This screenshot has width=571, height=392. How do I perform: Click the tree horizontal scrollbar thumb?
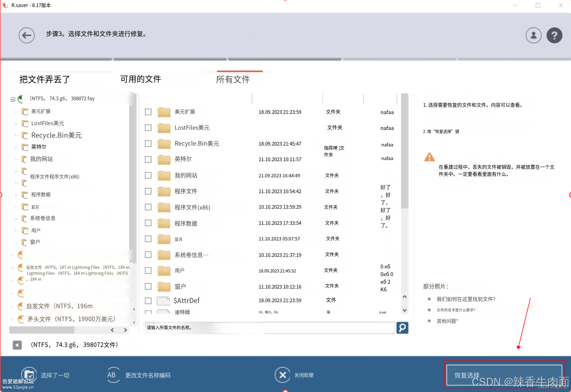pyautogui.click(x=42, y=330)
